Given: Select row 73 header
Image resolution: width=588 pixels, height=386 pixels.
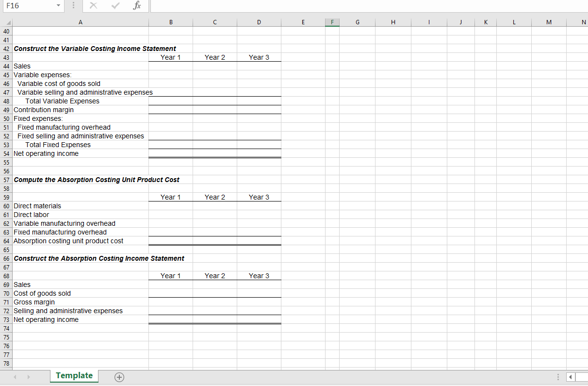Looking at the screenshot, I should tap(6, 319).
